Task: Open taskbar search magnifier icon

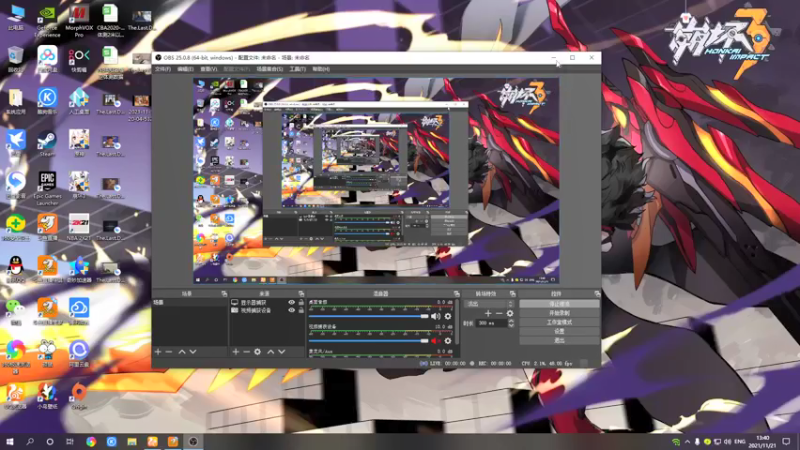Action: tap(30, 441)
